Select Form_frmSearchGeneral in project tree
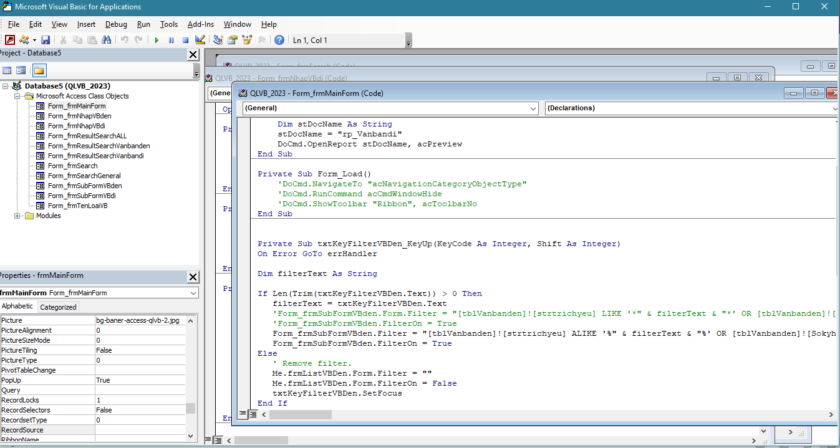Screen dimensions: 840x448 tap(84, 175)
